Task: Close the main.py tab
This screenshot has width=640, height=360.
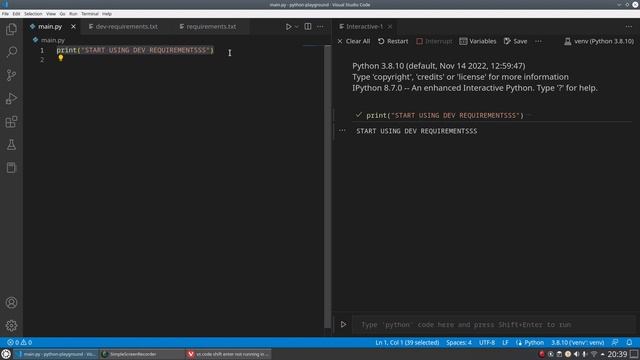Action: tap(73, 27)
